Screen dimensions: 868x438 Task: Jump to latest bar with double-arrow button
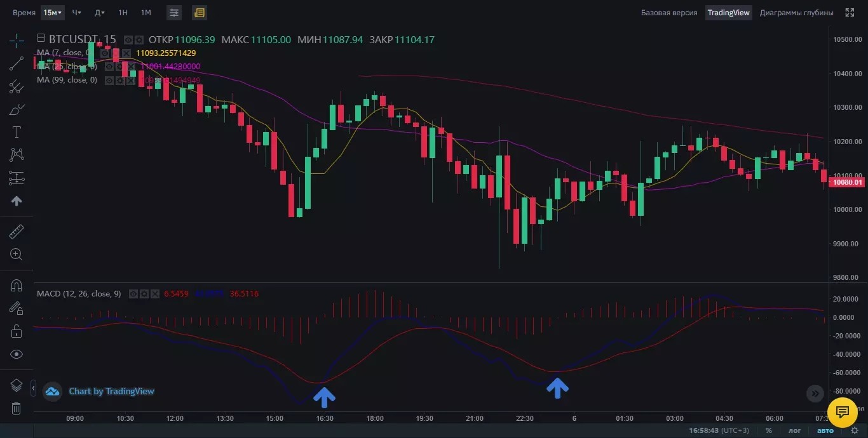coord(815,394)
